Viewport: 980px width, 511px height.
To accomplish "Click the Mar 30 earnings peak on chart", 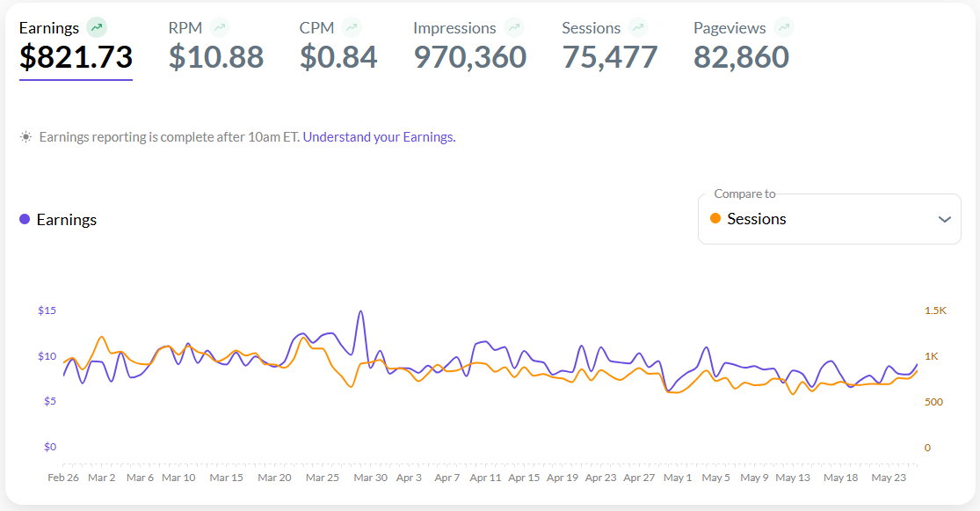I will click(x=359, y=311).
